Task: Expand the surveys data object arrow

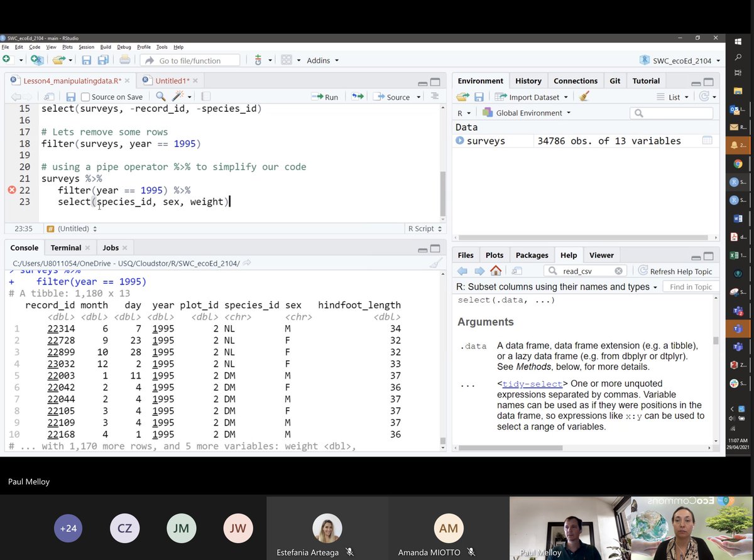Action: click(x=460, y=141)
